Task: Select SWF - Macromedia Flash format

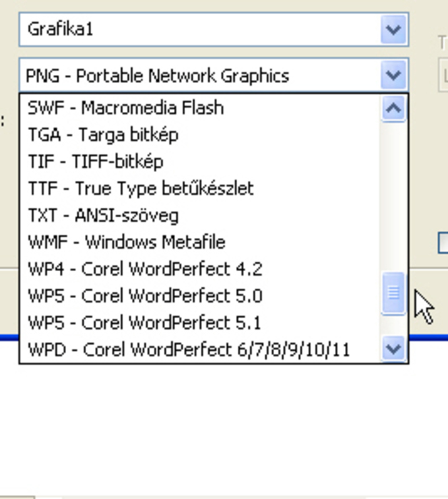Action: (x=199, y=108)
